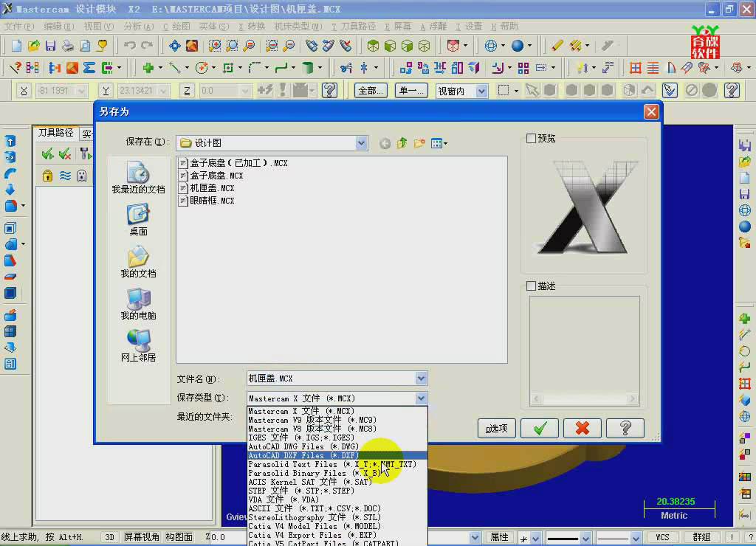Screen dimensions: 756x546
Task: Click the create arc circle icon
Action: click(202, 68)
